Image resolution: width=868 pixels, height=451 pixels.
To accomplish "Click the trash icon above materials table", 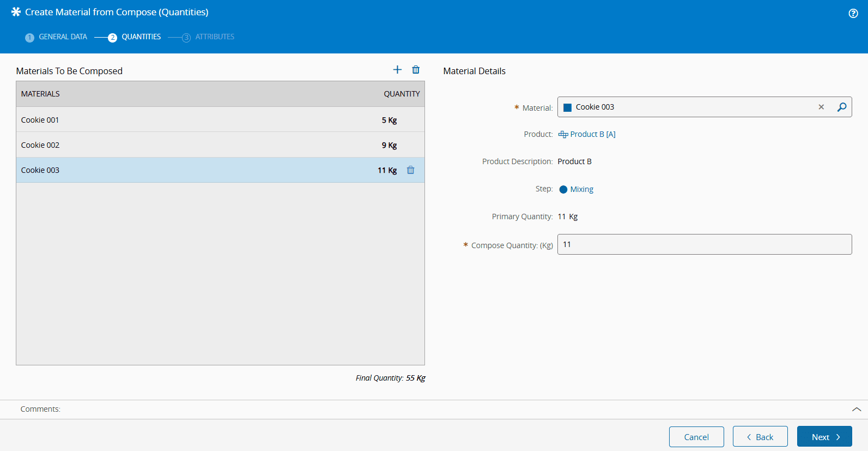I will tap(416, 70).
